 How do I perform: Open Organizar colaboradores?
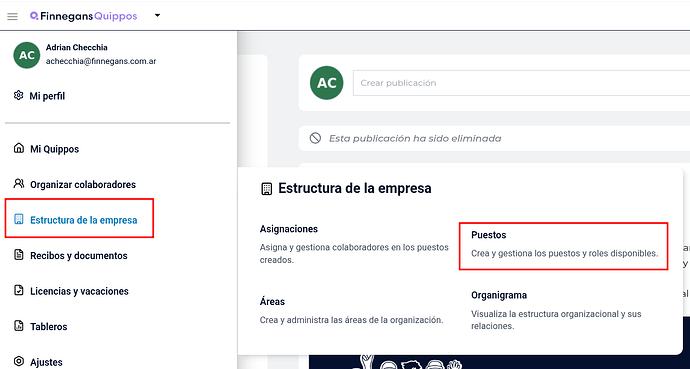click(83, 185)
